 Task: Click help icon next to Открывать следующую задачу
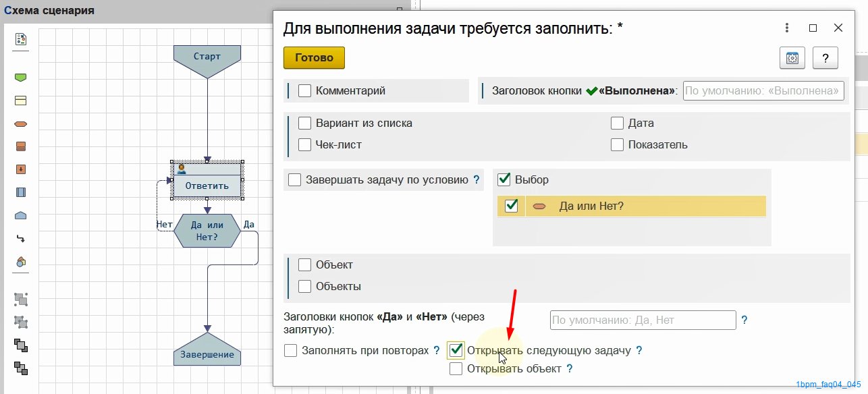[639, 351]
